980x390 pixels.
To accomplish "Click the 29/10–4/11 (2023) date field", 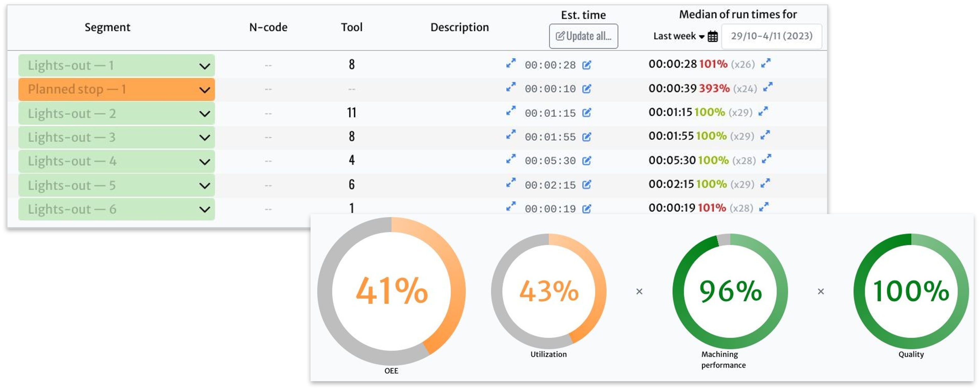I will (771, 36).
